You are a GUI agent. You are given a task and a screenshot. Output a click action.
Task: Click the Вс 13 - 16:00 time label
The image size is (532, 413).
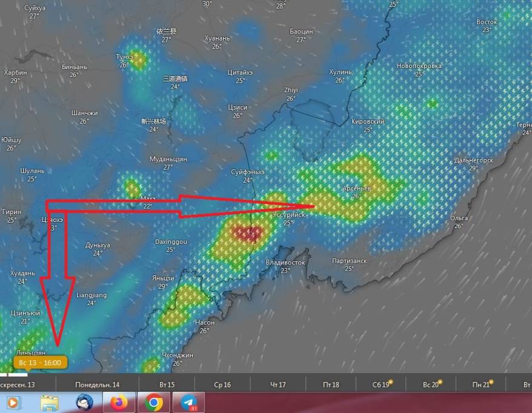pos(40,363)
